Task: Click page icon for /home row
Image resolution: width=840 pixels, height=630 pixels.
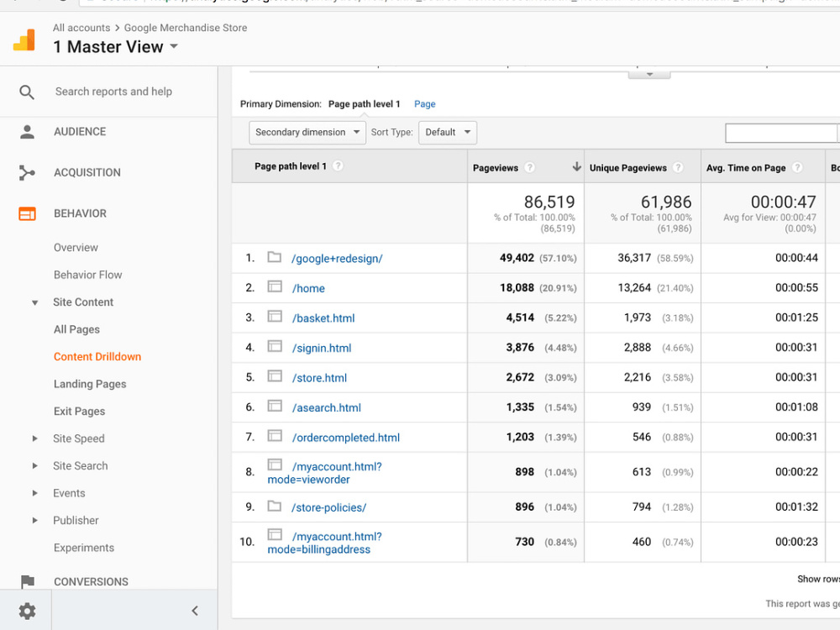Action: [275, 286]
